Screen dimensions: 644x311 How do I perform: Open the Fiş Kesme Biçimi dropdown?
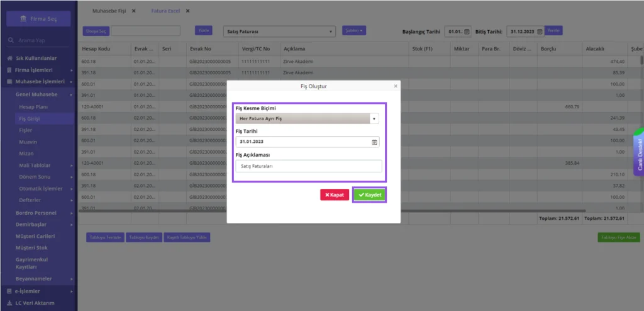click(x=307, y=118)
